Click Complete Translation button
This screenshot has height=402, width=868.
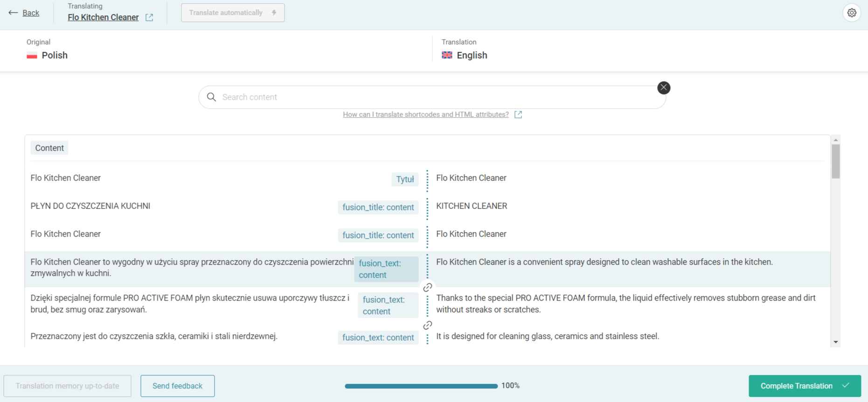click(805, 386)
